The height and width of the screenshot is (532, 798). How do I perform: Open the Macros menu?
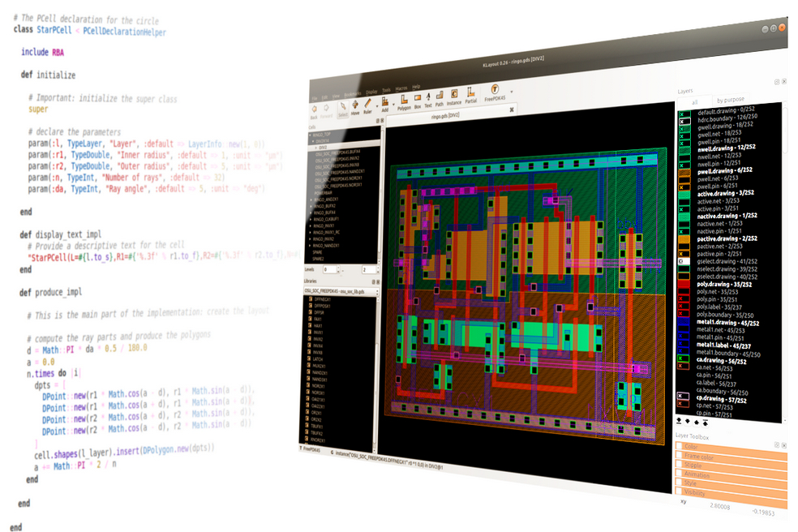[x=401, y=88]
